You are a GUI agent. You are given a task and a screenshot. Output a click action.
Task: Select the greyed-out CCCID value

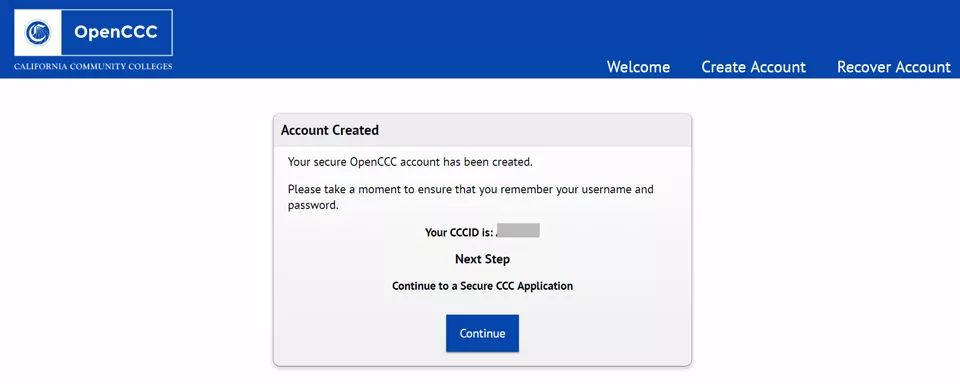518,231
